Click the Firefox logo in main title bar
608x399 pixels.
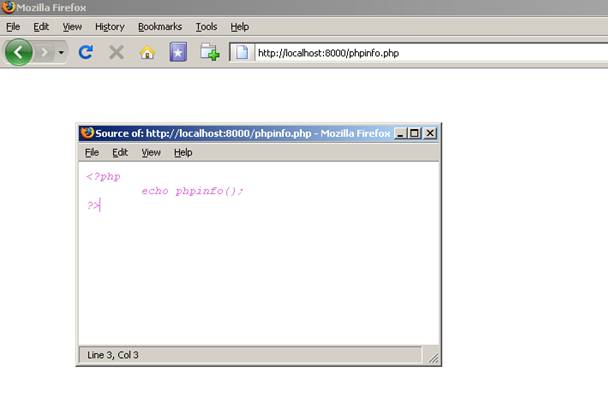pyautogui.click(x=8, y=7)
